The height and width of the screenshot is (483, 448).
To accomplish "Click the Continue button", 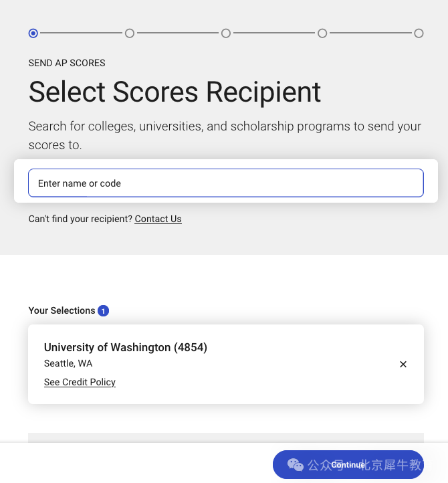I will pos(348,464).
